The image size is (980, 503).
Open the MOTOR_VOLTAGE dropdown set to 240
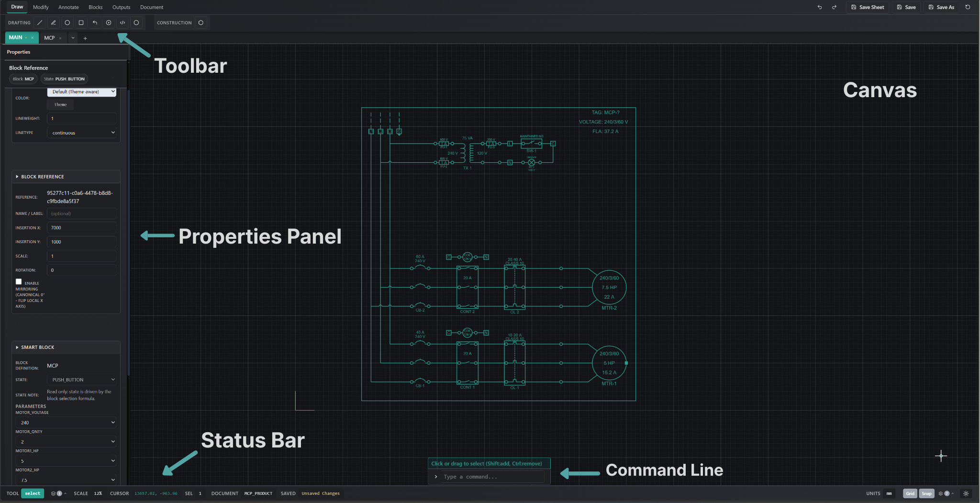66,423
